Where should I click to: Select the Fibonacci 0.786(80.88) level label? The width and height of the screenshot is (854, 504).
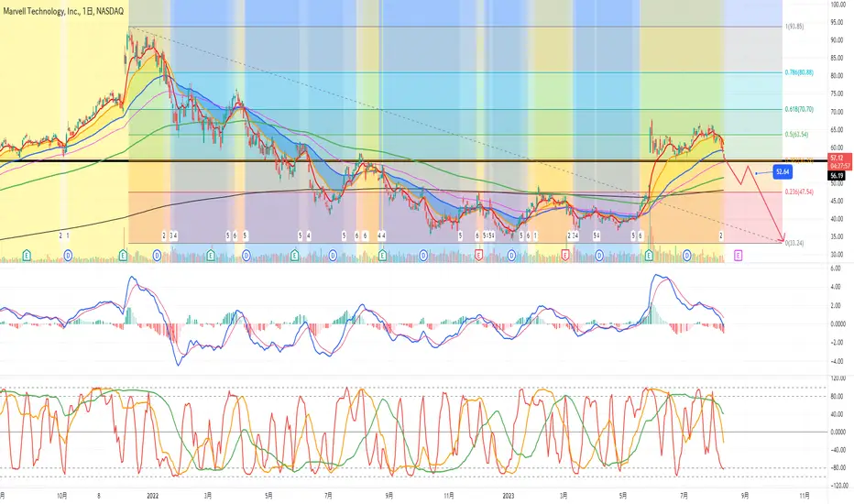(x=799, y=72)
